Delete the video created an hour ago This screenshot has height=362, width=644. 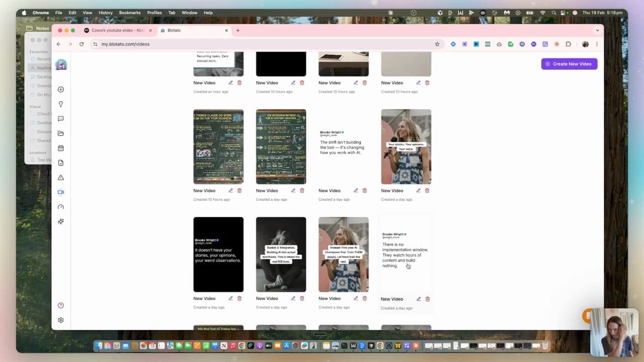pyautogui.click(x=239, y=82)
